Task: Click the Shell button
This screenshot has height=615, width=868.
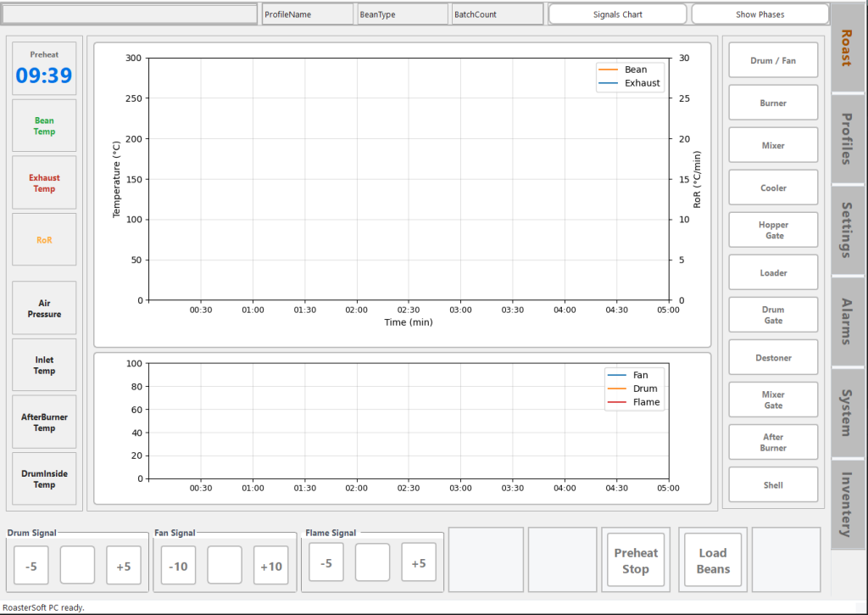Action: click(x=773, y=485)
